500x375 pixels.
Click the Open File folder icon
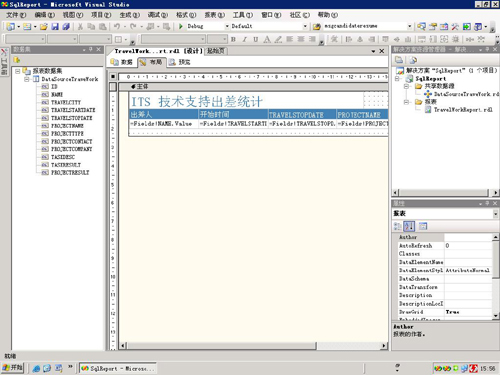click(x=43, y=26)
